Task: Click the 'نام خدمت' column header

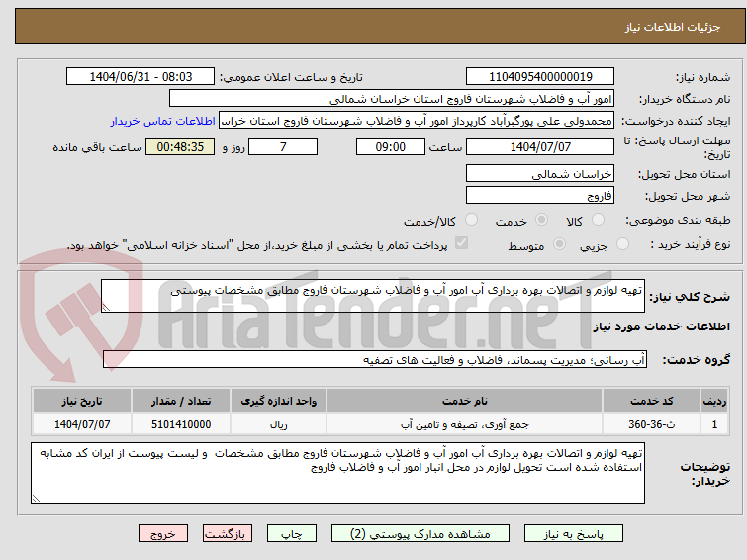Action: (464, 401)
